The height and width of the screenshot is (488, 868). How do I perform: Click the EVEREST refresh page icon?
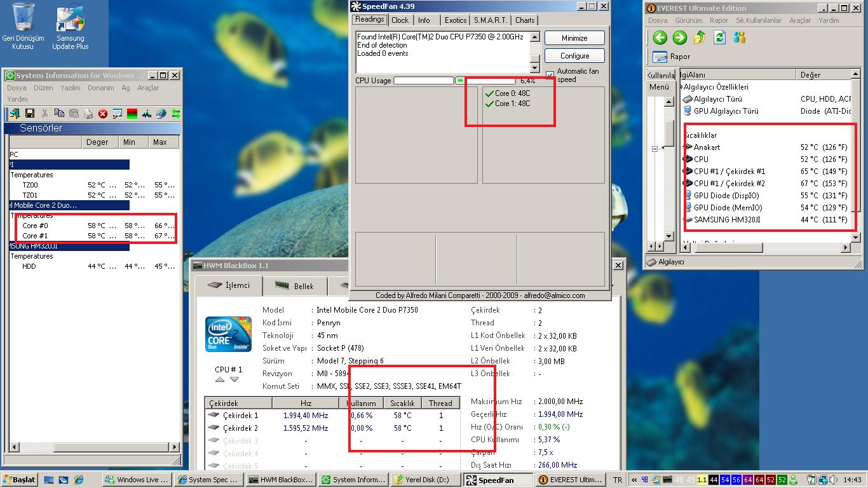[x=719, y=38]
